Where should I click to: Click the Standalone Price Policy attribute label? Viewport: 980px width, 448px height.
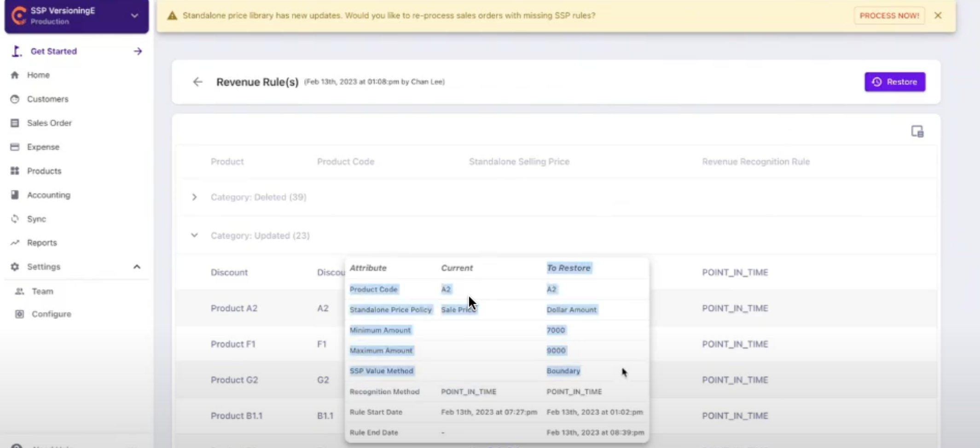(x=390, y=310)
